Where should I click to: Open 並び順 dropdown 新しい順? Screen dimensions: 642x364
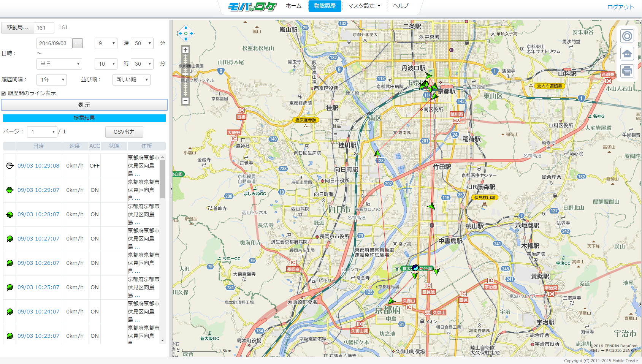click(x=132, y=80)
